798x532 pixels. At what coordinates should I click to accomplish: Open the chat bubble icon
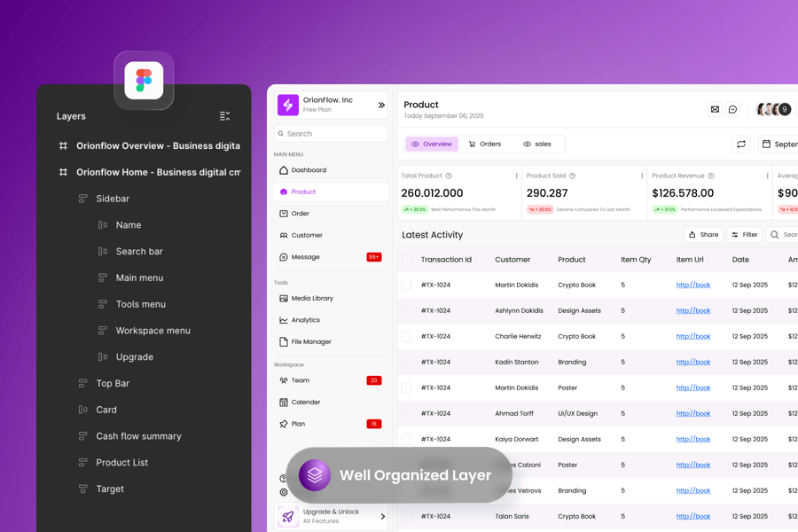coord(732,109)
